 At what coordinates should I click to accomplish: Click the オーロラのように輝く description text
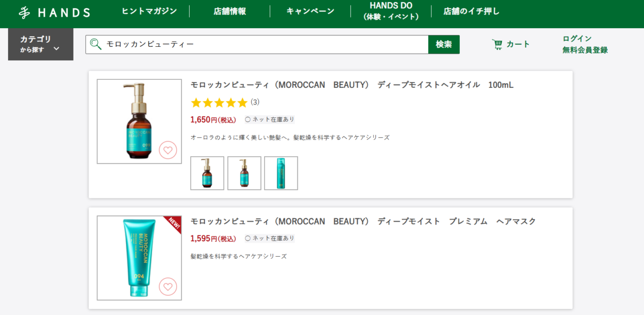coord(290,138)
